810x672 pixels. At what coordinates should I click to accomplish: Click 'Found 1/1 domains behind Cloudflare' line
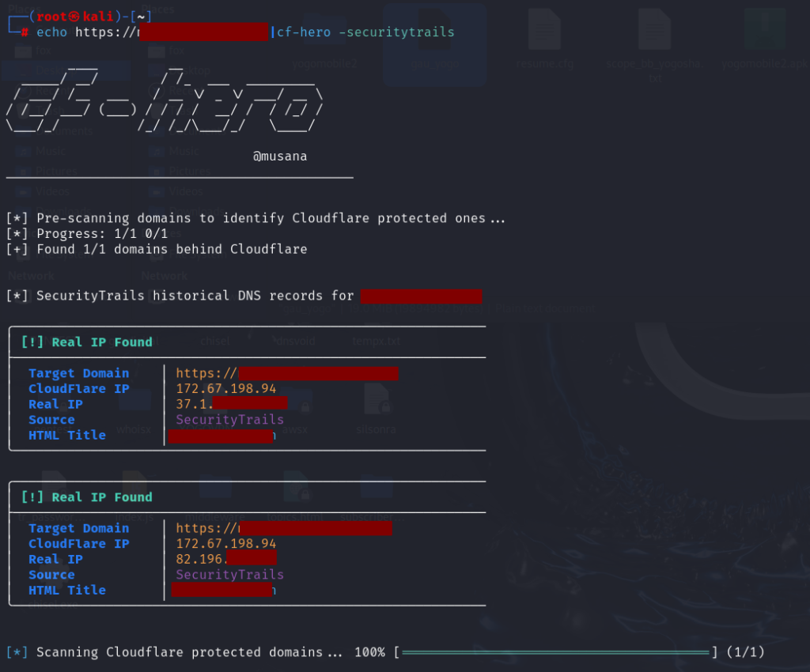pyautogui.click(x=157, y=249)
